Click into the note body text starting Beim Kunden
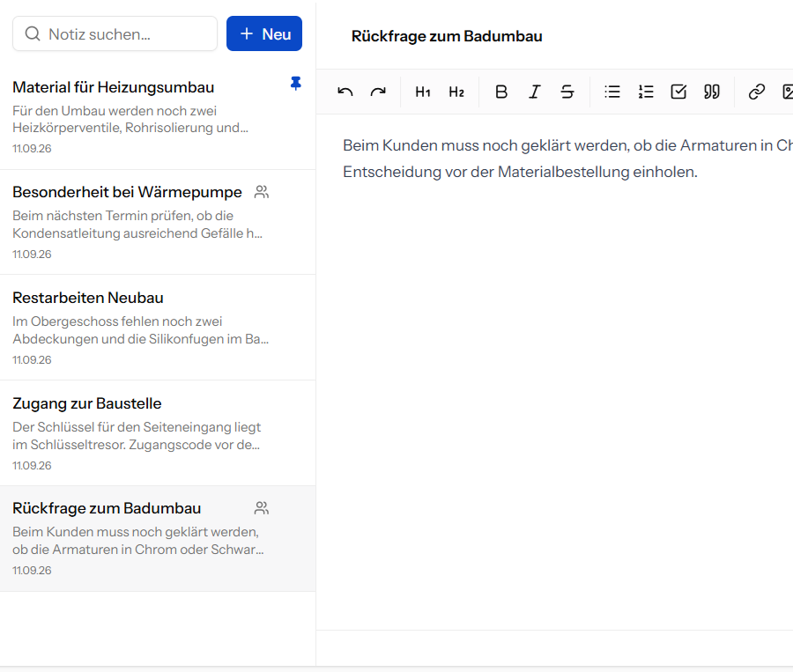This screenshot has height=672, width=793. click(x=567, y=145)
